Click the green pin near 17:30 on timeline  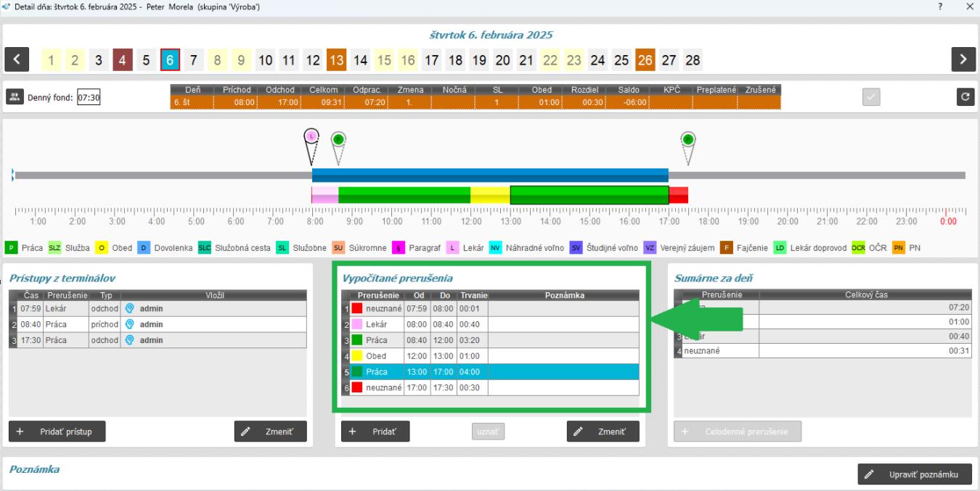687,139
